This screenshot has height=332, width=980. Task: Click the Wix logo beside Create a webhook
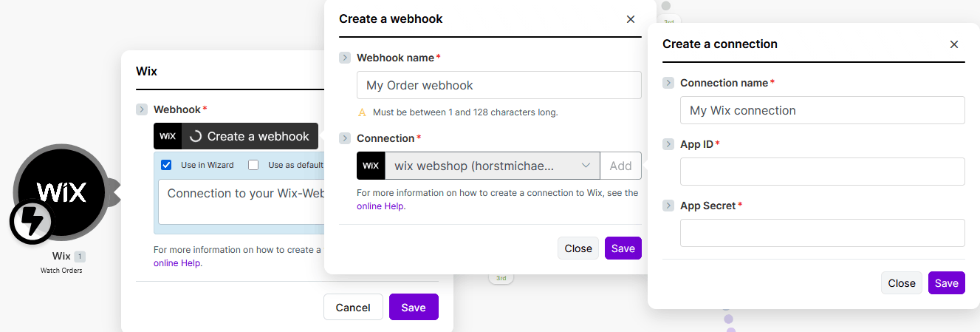click(168, 136)
